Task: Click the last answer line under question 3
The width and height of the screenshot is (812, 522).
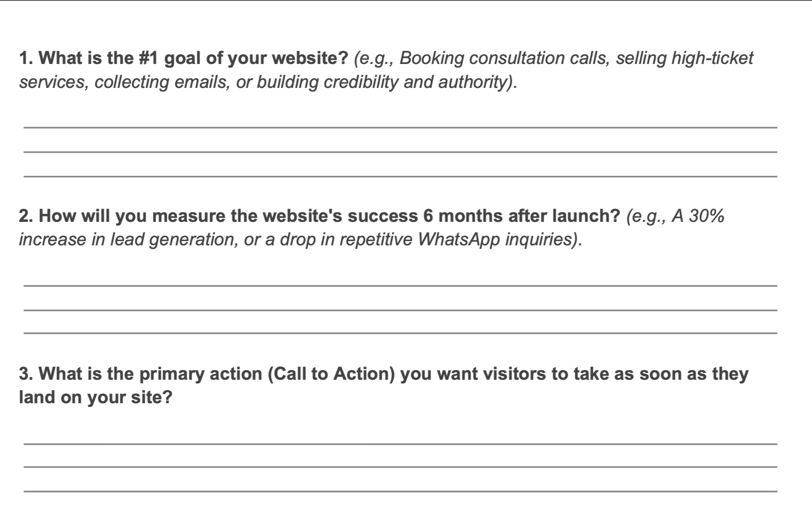Action: click(x=400, y=491)
